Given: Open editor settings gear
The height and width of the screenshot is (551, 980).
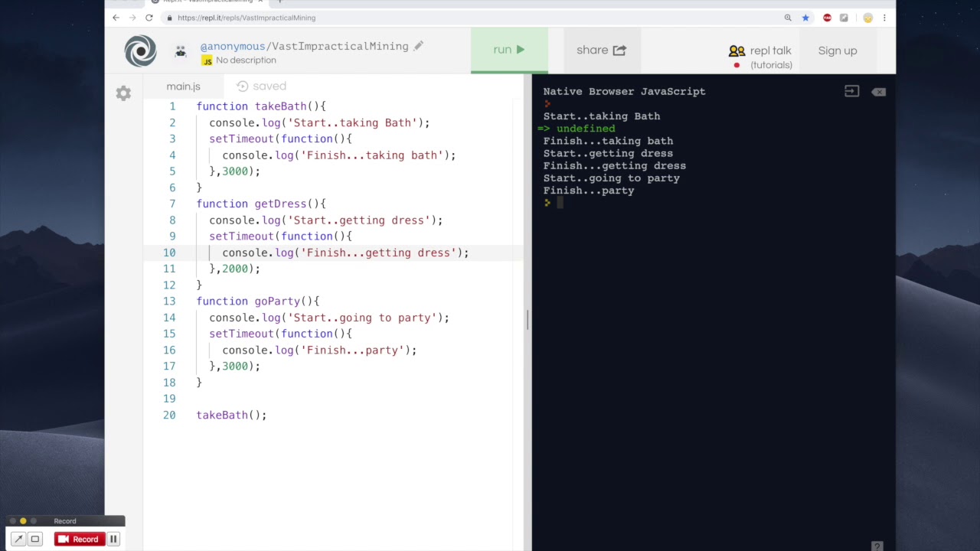Looking at the screenshot, I should (x=123, y=93).
